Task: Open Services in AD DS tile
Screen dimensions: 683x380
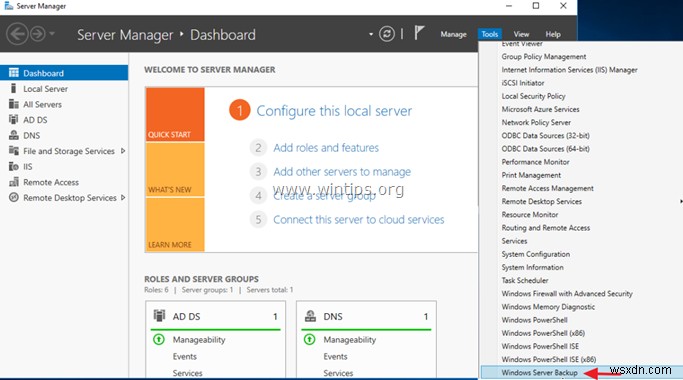Action: (187, 373)
